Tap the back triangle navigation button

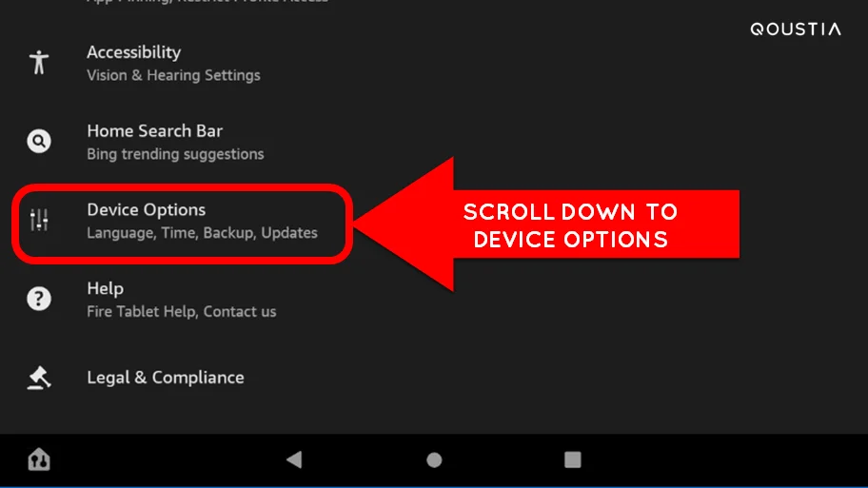[x=294, y=459]
